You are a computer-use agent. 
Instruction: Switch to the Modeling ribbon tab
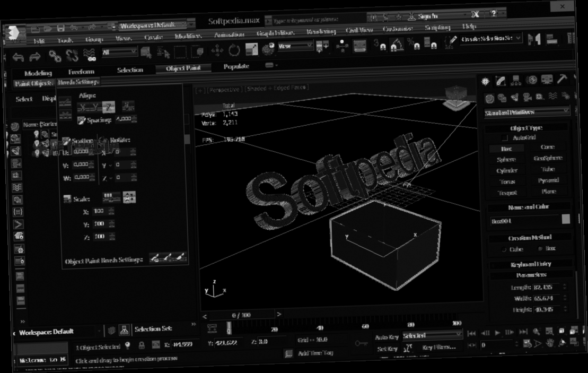click(38, 73)
